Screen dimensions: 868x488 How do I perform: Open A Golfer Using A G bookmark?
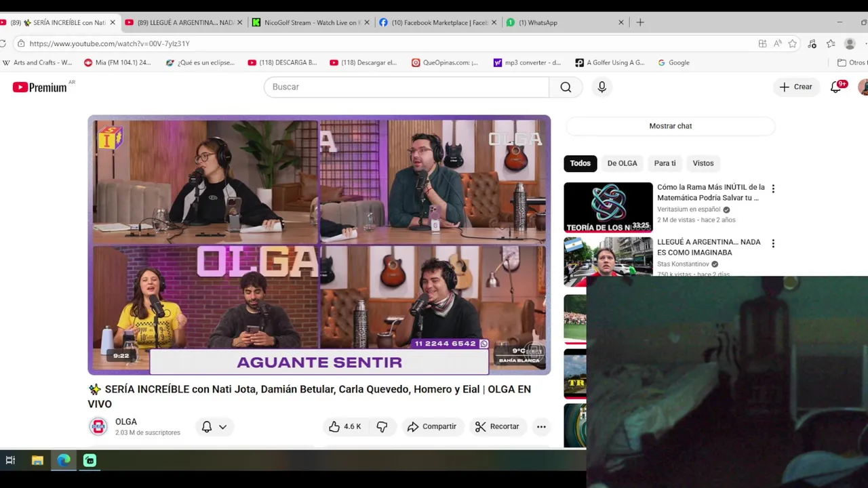click(610, 62)
